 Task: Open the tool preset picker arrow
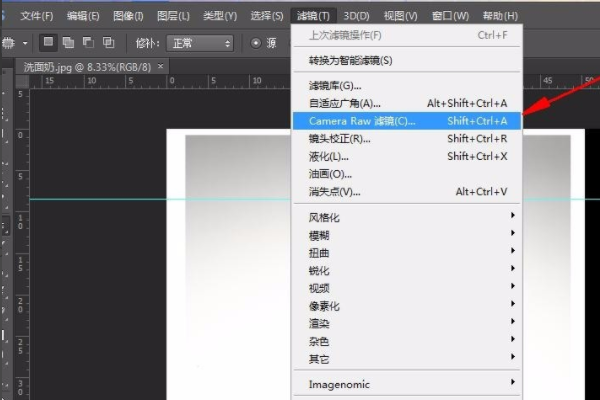[25, 43]
